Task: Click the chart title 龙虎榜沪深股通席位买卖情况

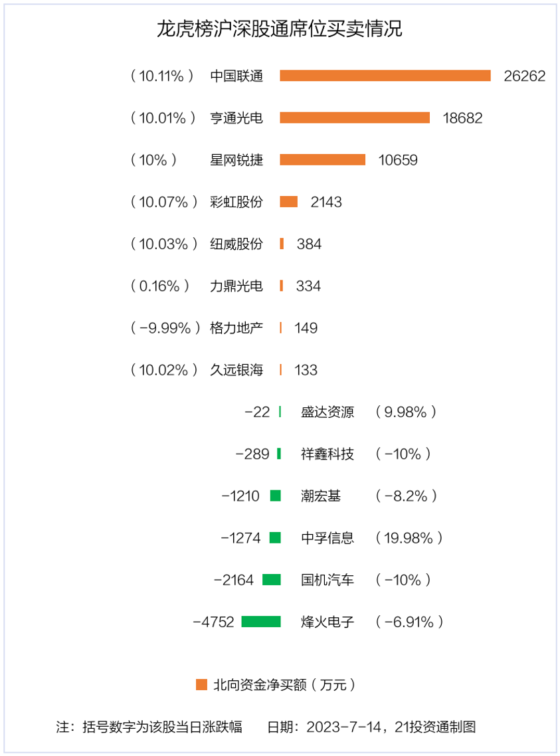Action: tap(280, 29)
